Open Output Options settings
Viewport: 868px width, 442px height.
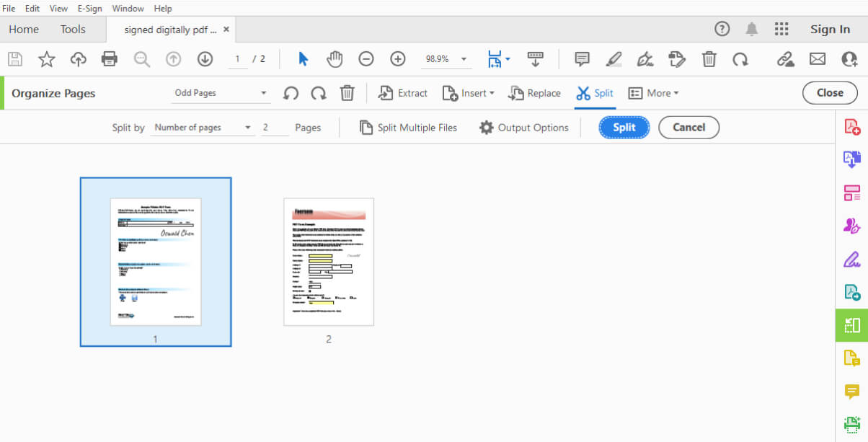[524, 128]
